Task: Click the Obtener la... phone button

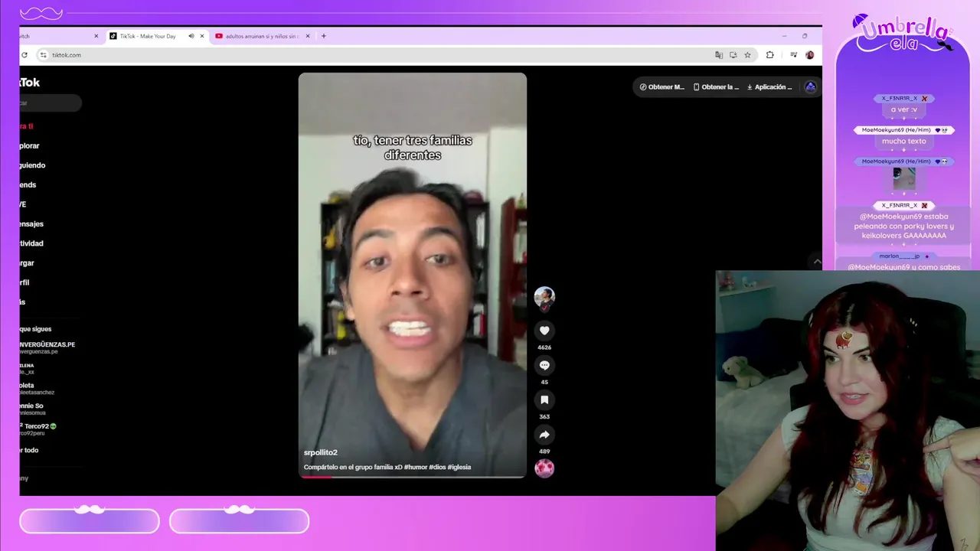Action: tap(717, 87)
